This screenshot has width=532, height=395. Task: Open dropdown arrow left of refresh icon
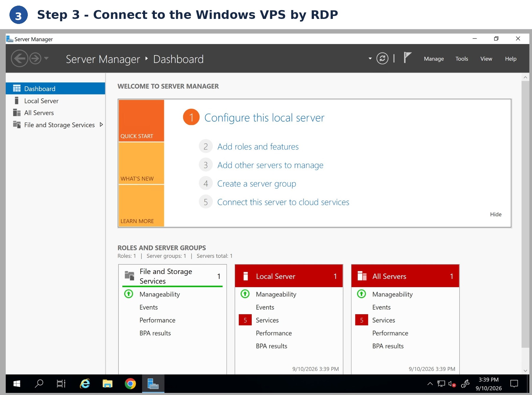click(x=370, y=58)
